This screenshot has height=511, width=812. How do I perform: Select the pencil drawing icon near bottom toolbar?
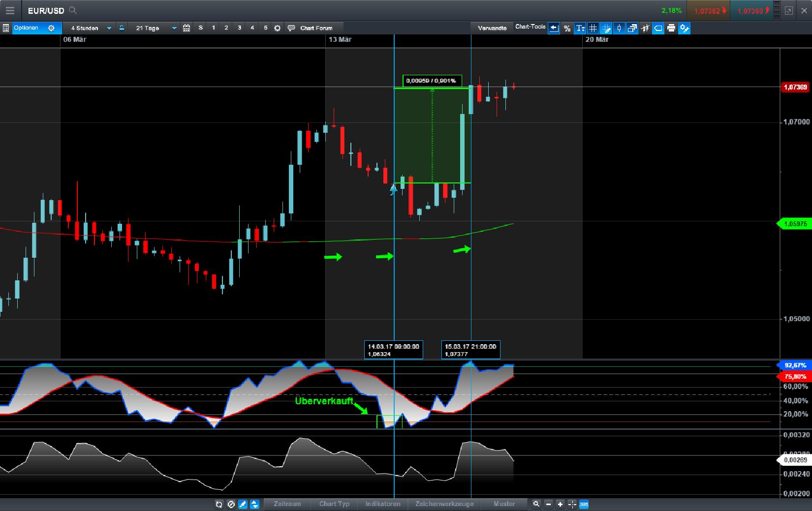coord(242,504)
